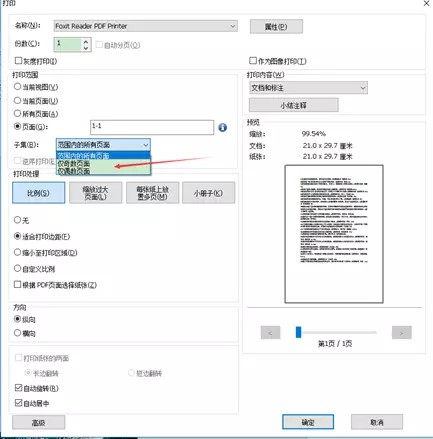Close the print dialog window
The width and height of the screenshot is (433, 439).
(426, 4)
